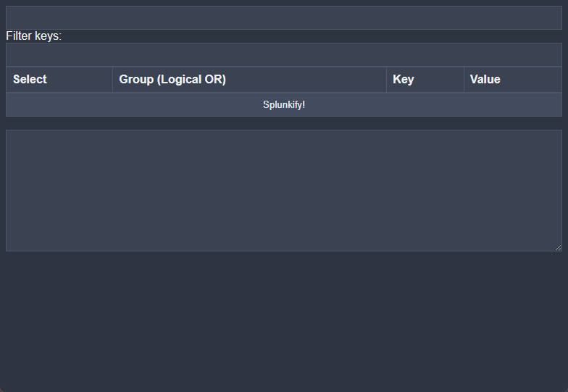
Task: Click the "Filter keys:" label text
Action: [33, 36]
